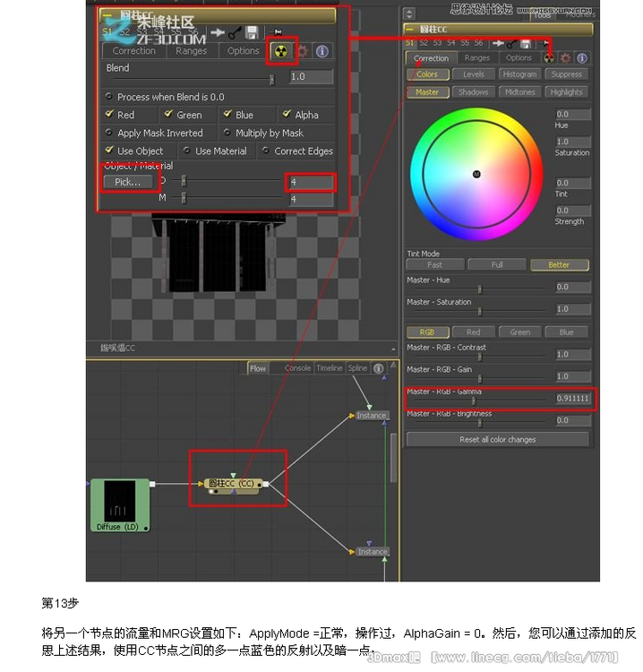Select the 圆柱CC (CC) node in flow
643x672 pixels.
[x=234, y=484]
